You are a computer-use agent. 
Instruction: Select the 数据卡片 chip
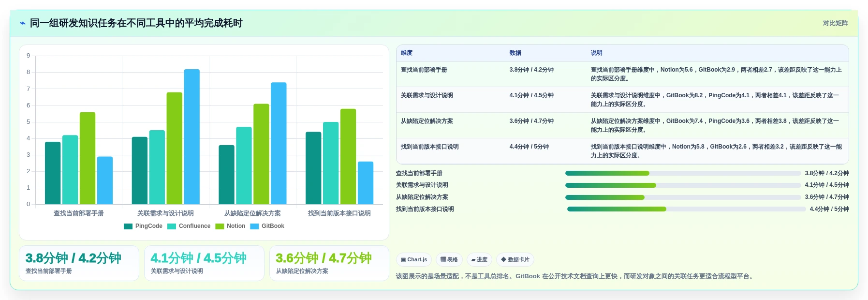515,260
